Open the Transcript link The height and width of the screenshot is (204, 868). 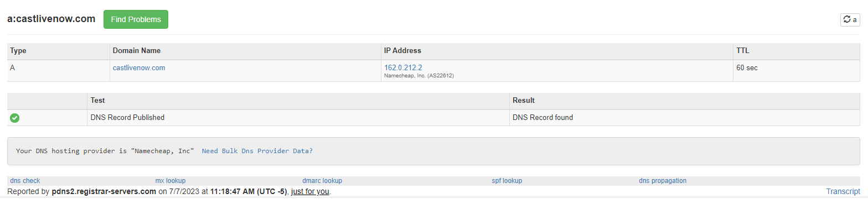pos(843,191)
